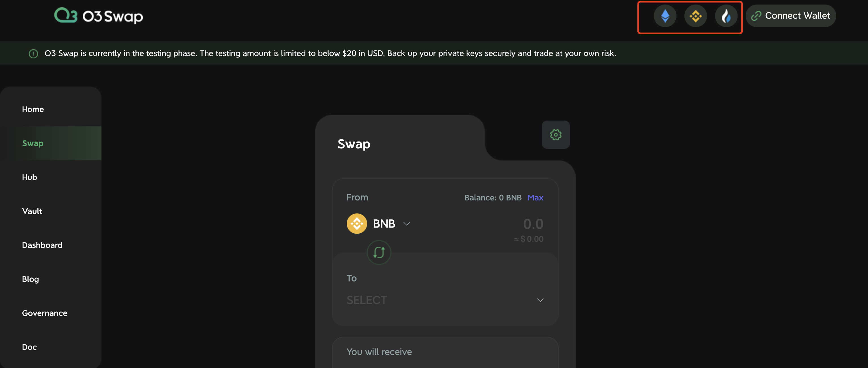Open the Governance page

(44, 313)
